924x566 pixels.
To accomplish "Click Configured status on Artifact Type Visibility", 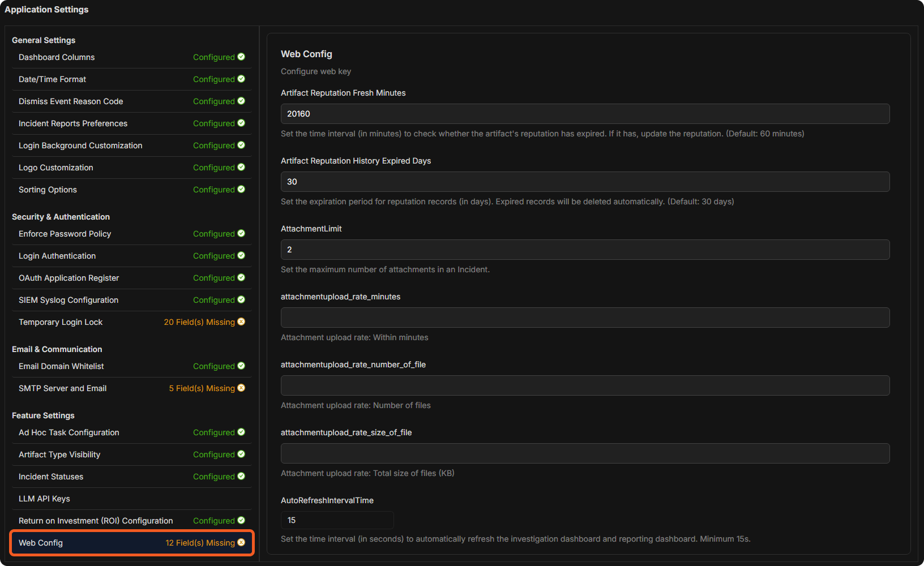I will [x=213, y=454].
